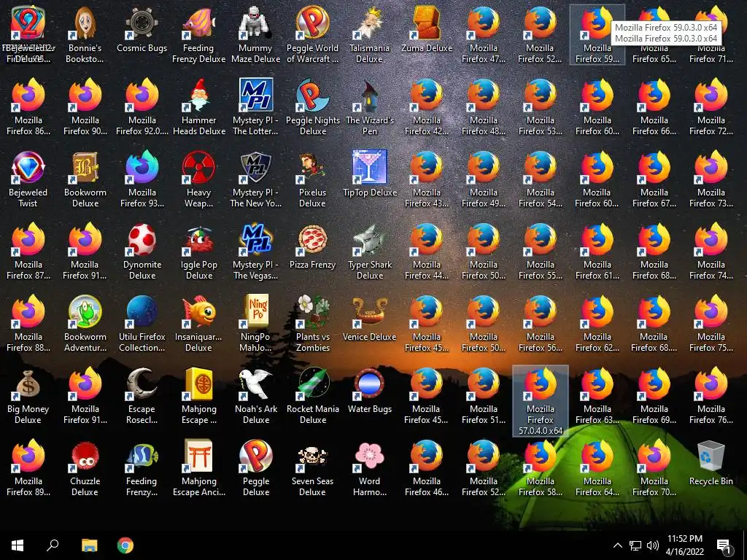Select Mozilla Firefox 64 icon
The height and width of the screenshot is (560, 747).
(597, 468)
